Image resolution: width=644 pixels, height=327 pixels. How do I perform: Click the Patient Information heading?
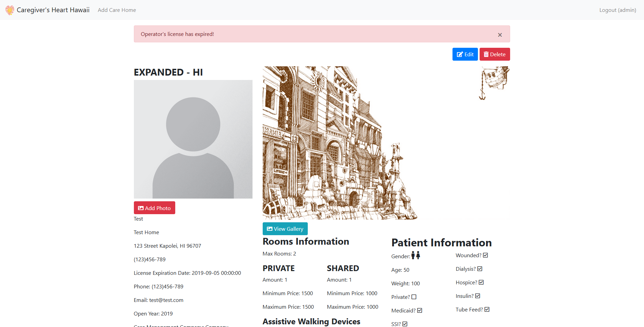(441, 243)
